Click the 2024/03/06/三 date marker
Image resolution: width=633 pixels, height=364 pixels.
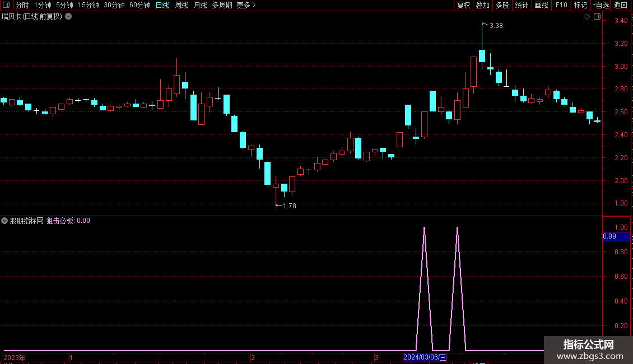[x=425, y=357]
